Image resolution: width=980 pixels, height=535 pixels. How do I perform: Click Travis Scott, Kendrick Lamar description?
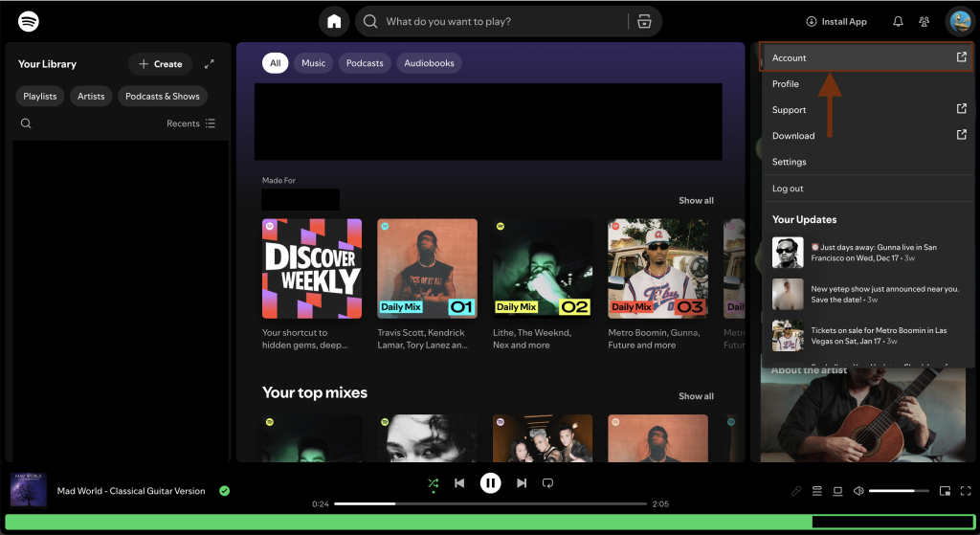click(x=422, y=339)
